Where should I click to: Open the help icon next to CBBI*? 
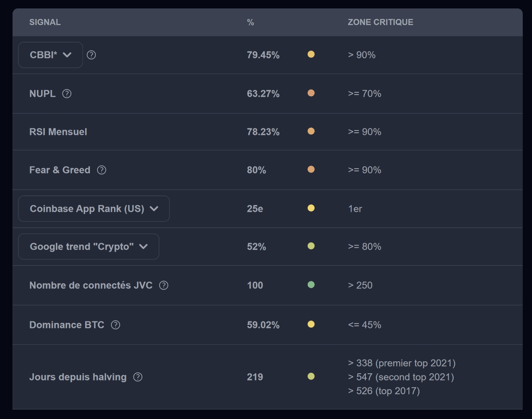[91, 55]
